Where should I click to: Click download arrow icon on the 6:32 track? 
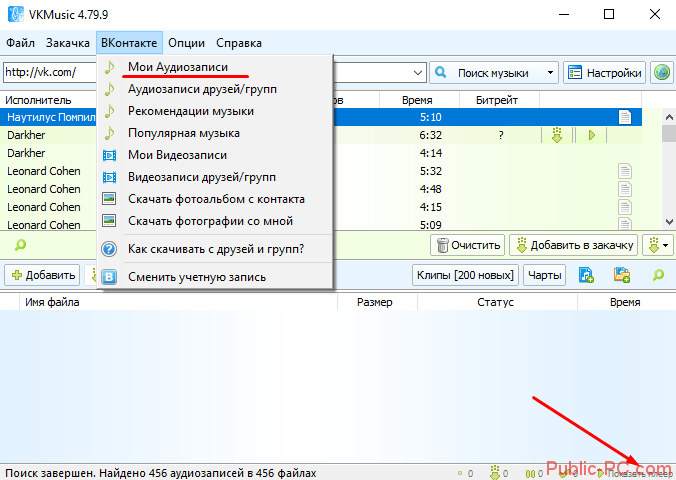(x=557, y=135)
